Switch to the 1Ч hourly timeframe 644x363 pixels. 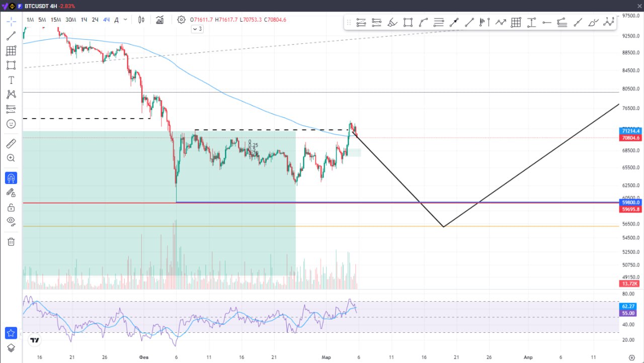(x=84, y=20)
